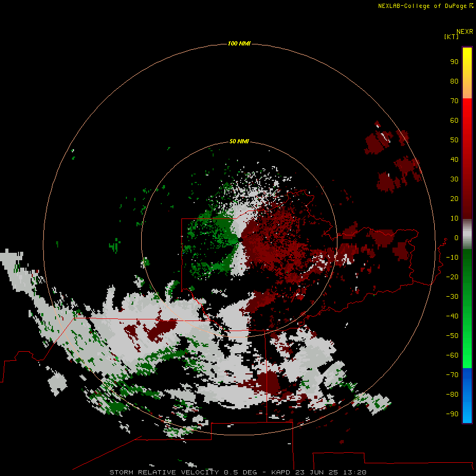Click the -70 value on velocity scale
This screenshot has height=476, width=476.
pos(452,374)
